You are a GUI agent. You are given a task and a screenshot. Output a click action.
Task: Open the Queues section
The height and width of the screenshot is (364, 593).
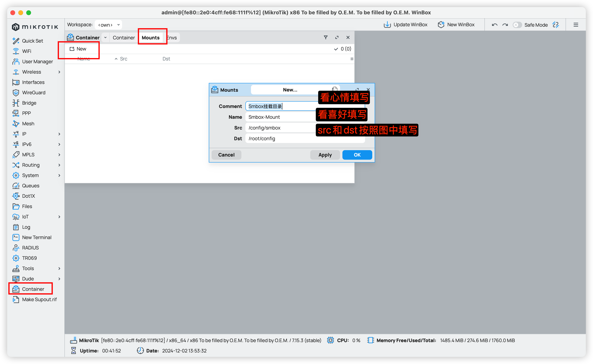[31, 186]
